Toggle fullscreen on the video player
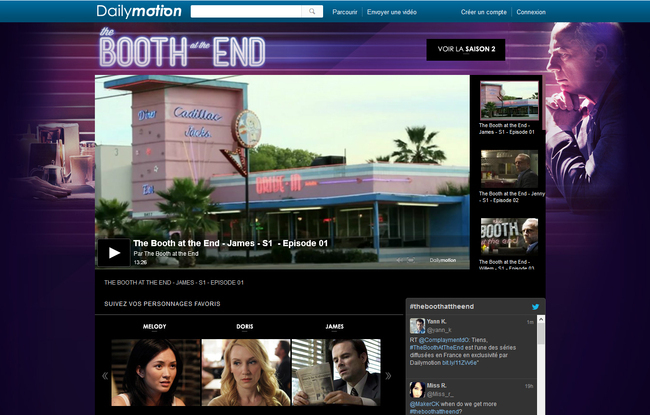 coord(411,260)
